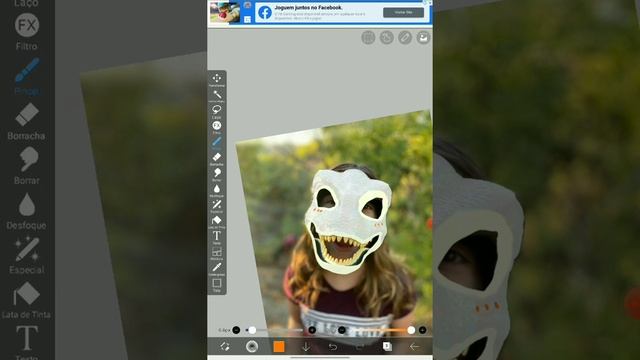This screenshot has width=640, height=360.
Task: Tap the back arrow
Action: point(414,347)
